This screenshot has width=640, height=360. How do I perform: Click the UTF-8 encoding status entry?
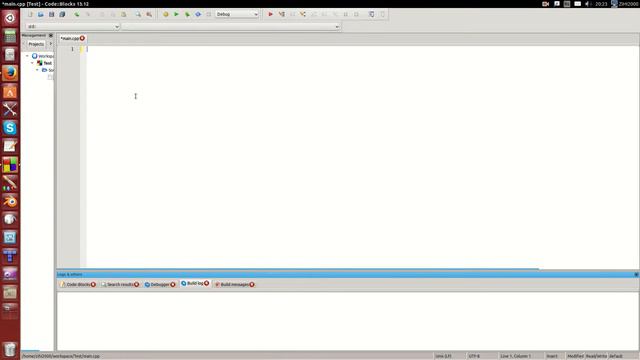pos(474,356)
